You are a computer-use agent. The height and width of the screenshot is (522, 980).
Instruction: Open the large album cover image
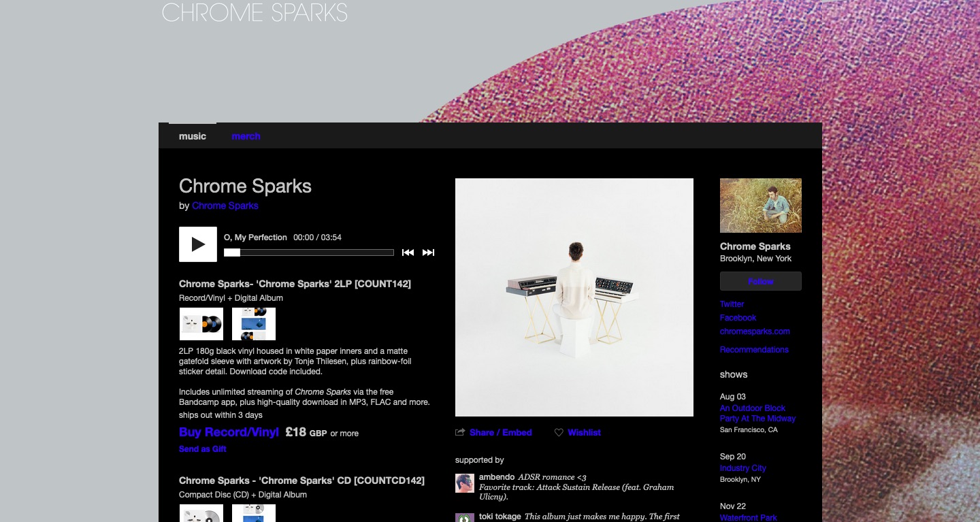pos(574,297)
